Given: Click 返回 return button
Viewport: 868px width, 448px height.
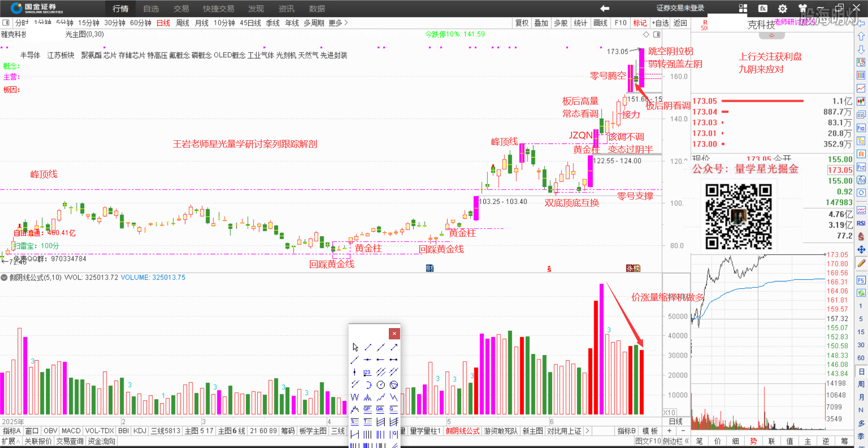Looking at the screenshot, I should point(680,23).
